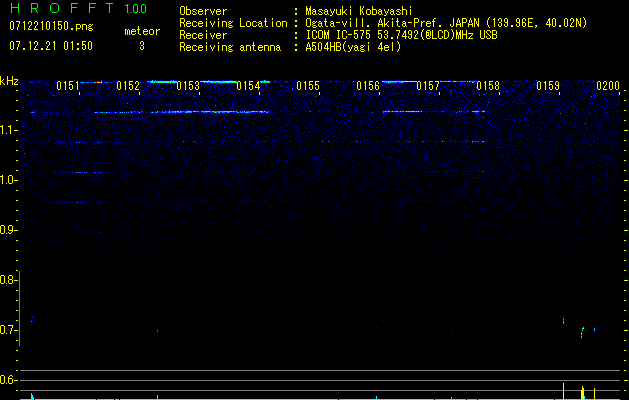
Task: Click the tallest yellow power spike near 0159
Action: 564,391
